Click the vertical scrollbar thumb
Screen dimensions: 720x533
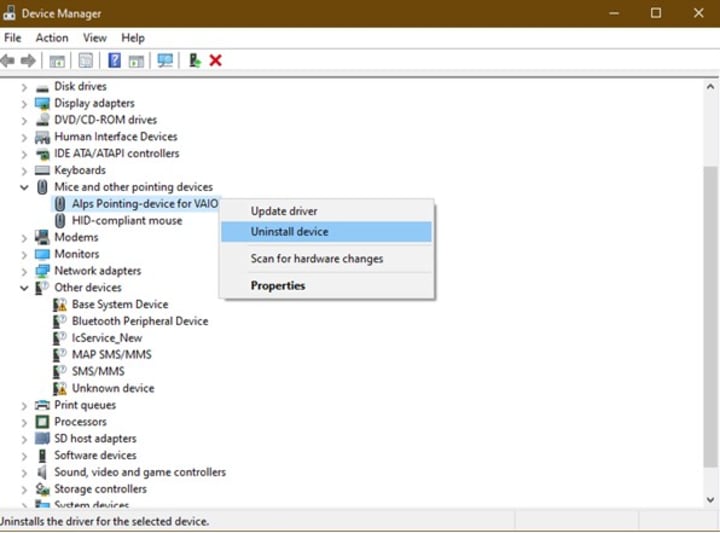pyautogui.click(x=710, y=317)
